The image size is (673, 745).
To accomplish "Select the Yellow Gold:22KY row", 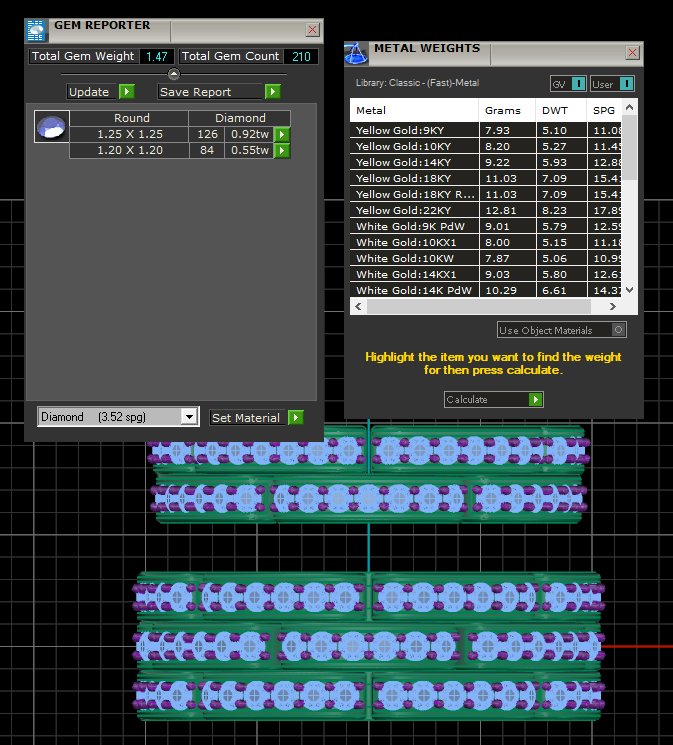I will pos(486,210).
